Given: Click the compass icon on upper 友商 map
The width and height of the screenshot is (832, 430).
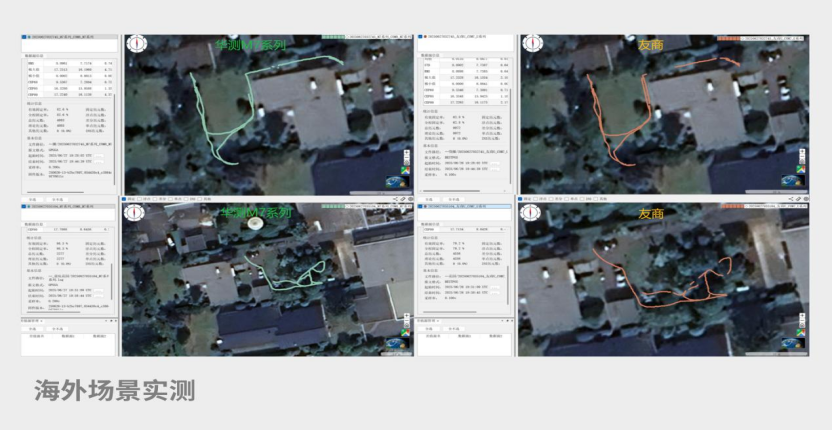Looking at the screenshot, I should (x=533, y=44).
